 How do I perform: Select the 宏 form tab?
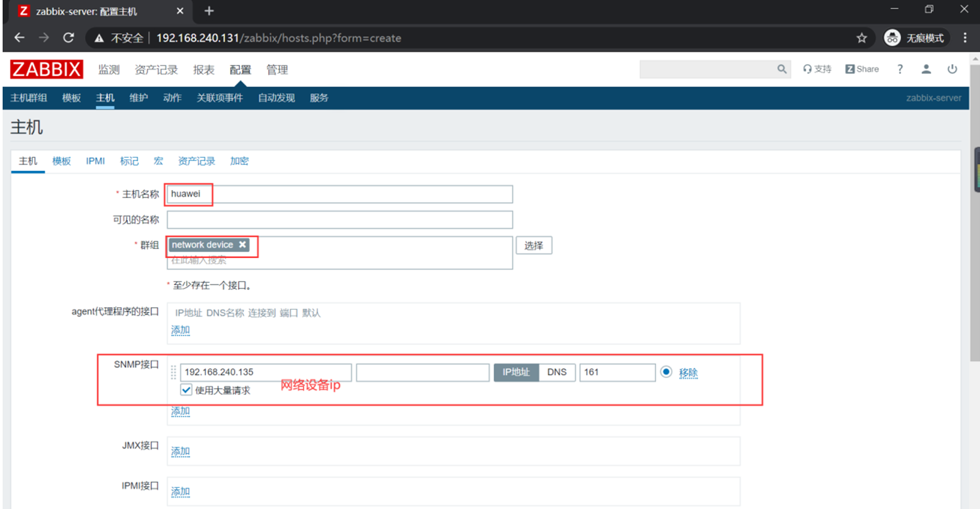click(159, 160)
